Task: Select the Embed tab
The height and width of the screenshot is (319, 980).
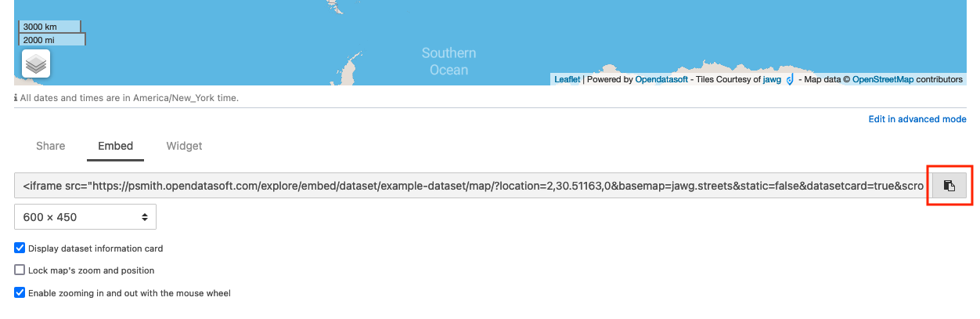Action: point(115,146)
